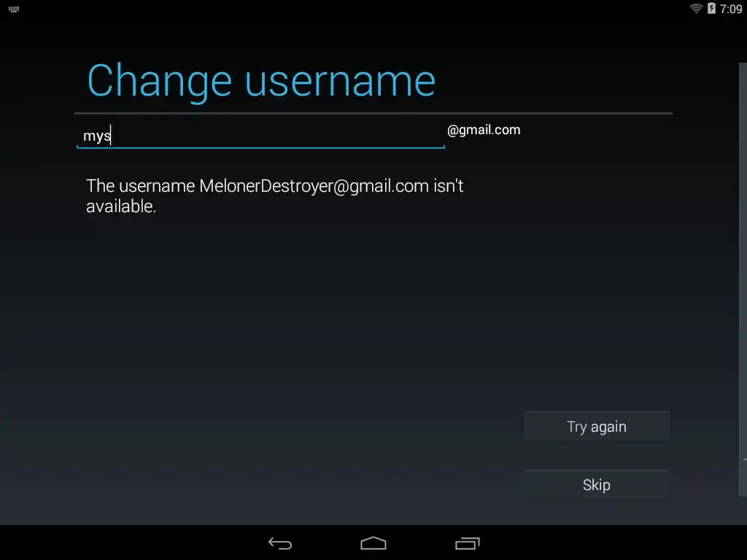Click the Try again button
This screenshot has height=560, width=747.
[597, 426]
